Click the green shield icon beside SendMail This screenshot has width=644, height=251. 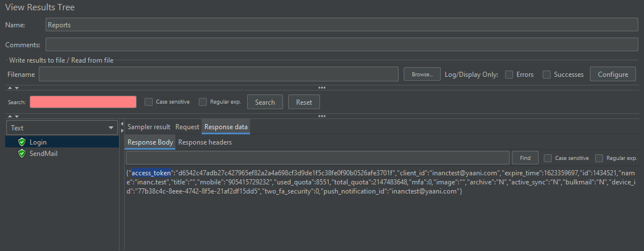[22, 154]
